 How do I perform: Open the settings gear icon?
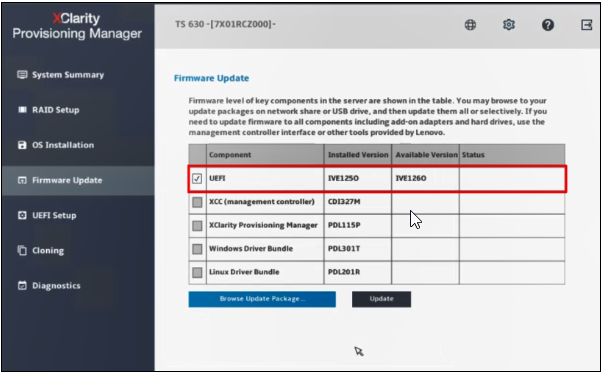pyautogui.click(x=509, y=25)
